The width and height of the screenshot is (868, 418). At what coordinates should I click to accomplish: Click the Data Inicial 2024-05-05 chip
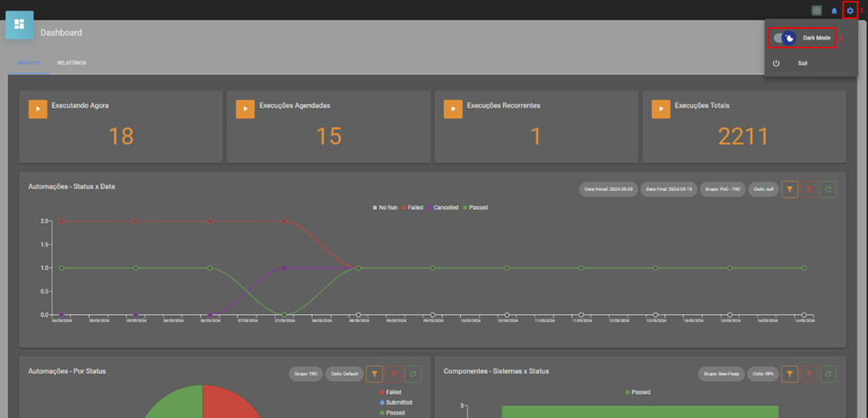[x=608, y=189]
